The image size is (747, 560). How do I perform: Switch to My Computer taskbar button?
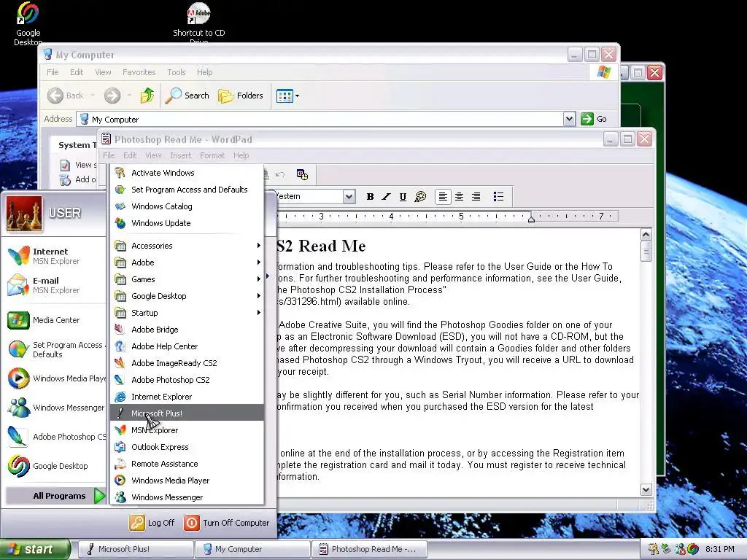pos(252,550)
